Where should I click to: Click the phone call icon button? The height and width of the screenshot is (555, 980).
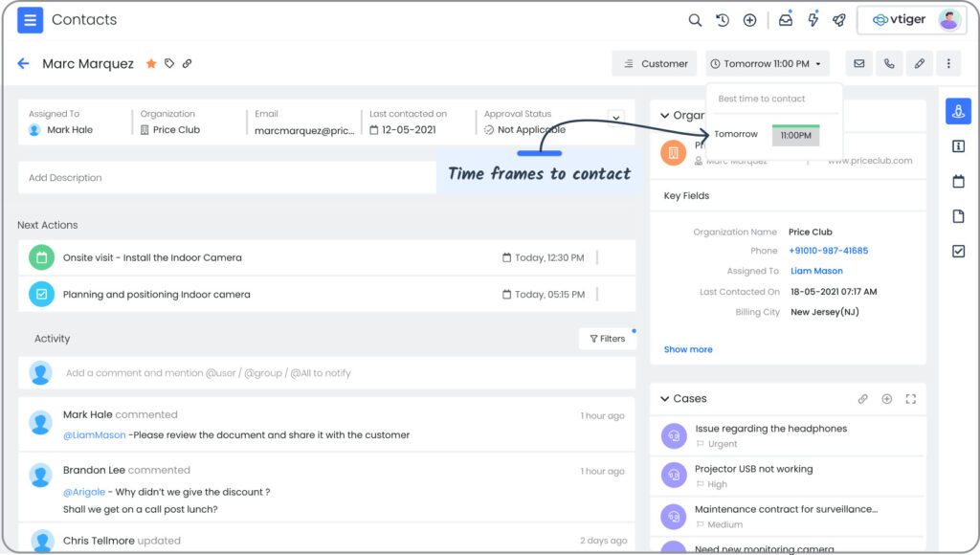click(889, 64)
